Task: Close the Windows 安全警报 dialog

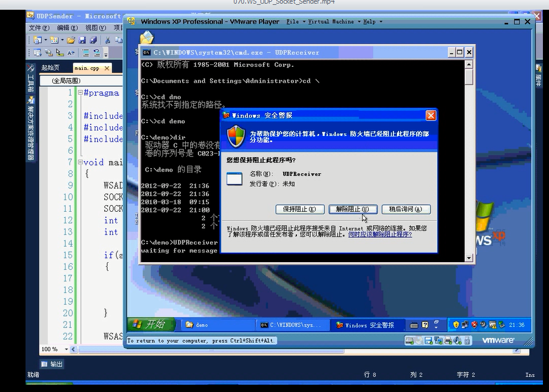Action: coord(431,115)
